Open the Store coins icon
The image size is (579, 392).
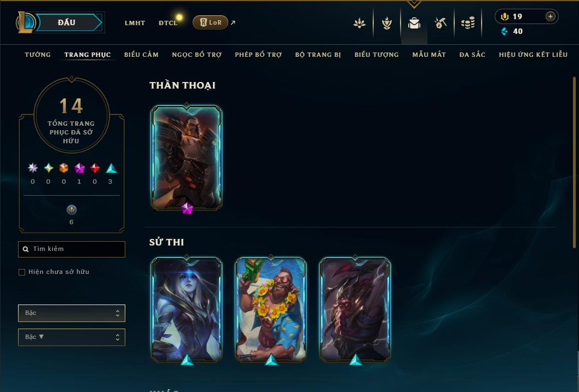point(468,23)
